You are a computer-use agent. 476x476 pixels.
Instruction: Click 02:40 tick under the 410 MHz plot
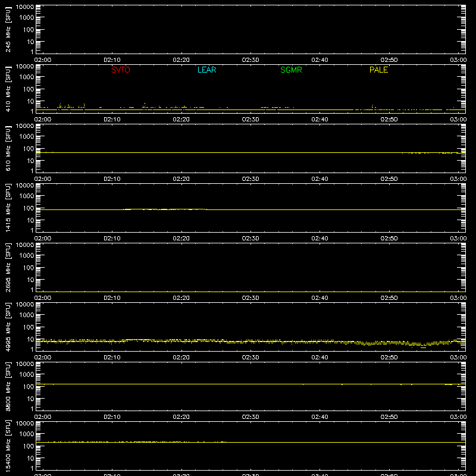(x=320, y=120)
